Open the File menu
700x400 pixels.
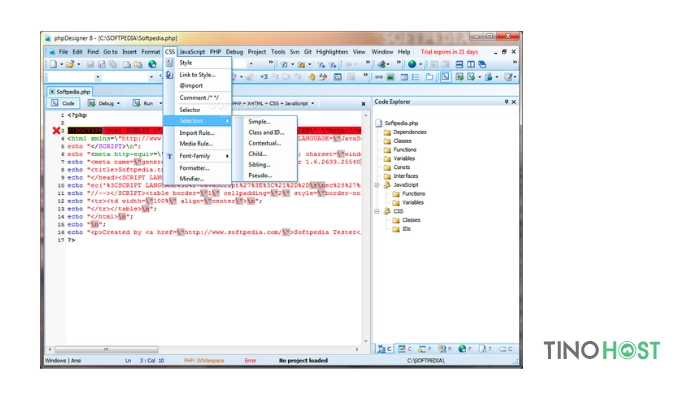point(63,52)
